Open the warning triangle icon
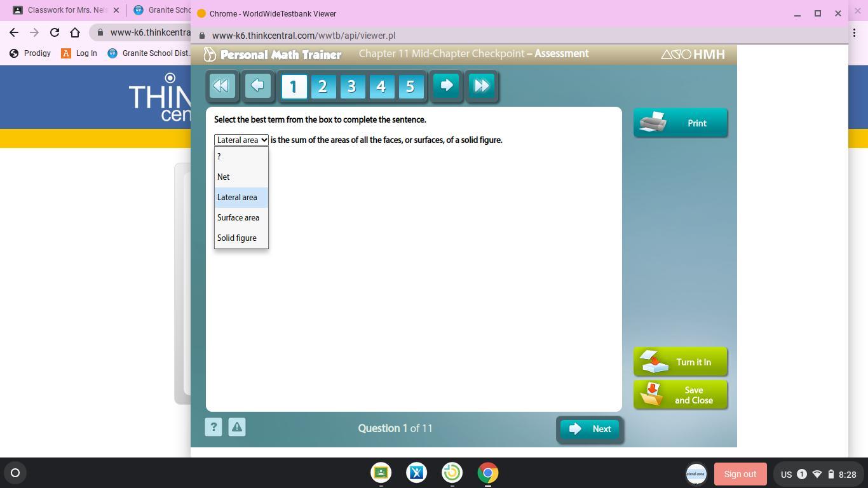Viewport: 868px width, 488px height. 237,427
